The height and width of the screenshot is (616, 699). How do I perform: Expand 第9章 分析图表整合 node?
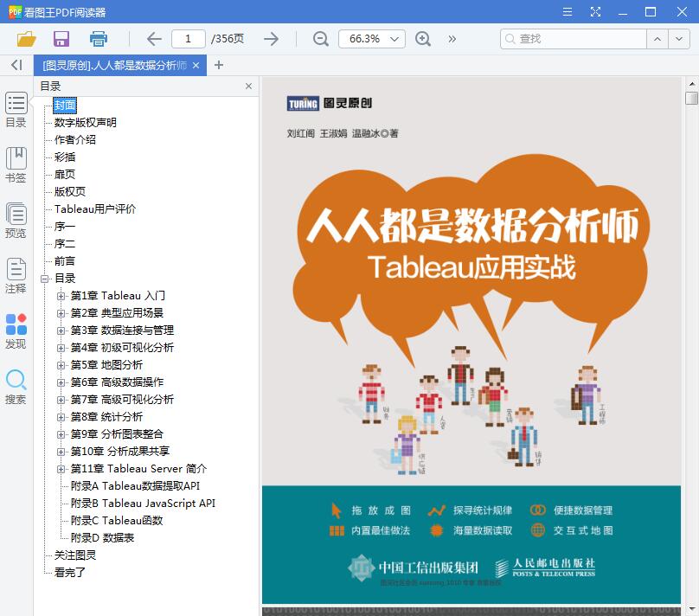[x=61, y=434]
